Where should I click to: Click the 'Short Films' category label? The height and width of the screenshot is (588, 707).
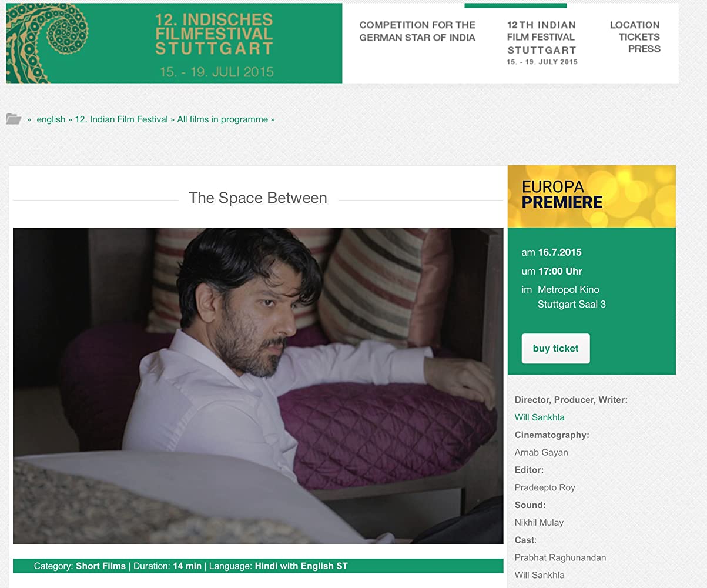(x=100, y=566)
